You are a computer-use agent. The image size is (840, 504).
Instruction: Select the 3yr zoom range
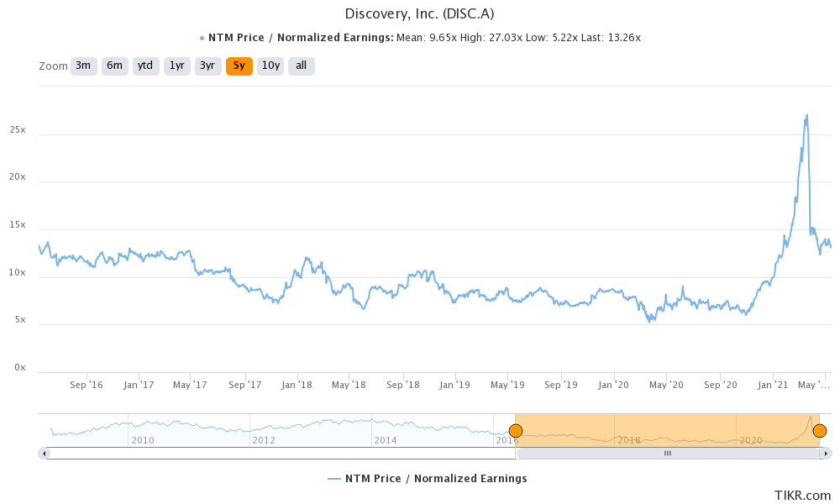(x=207, y=66)
